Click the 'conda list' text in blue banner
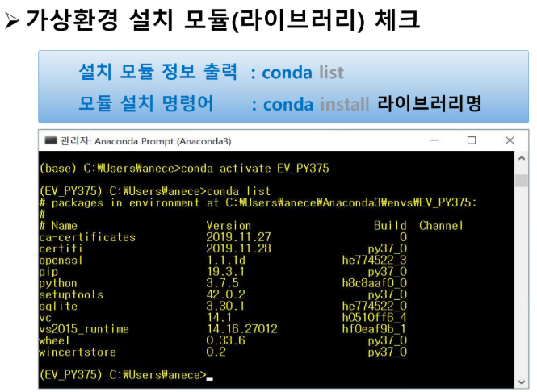The height and width of the screenshot is (392, 537). (303, 72)
